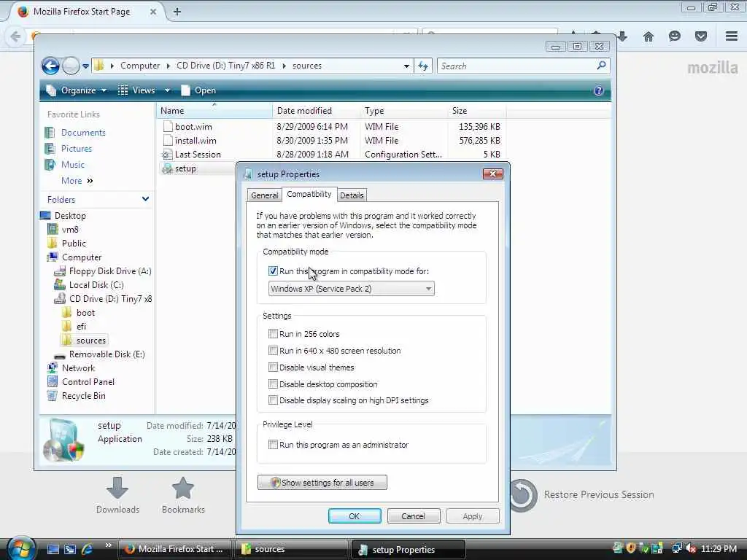Expand More favorite links
The height and width of the screenshot is (560, 747).
click(x=77, y=181)
